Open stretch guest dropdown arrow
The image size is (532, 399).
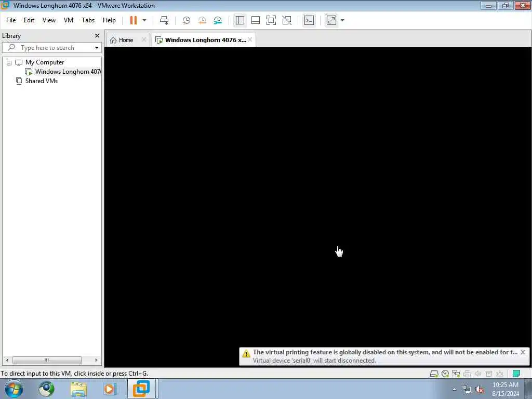pyautogui.click(x=342, y=20)
